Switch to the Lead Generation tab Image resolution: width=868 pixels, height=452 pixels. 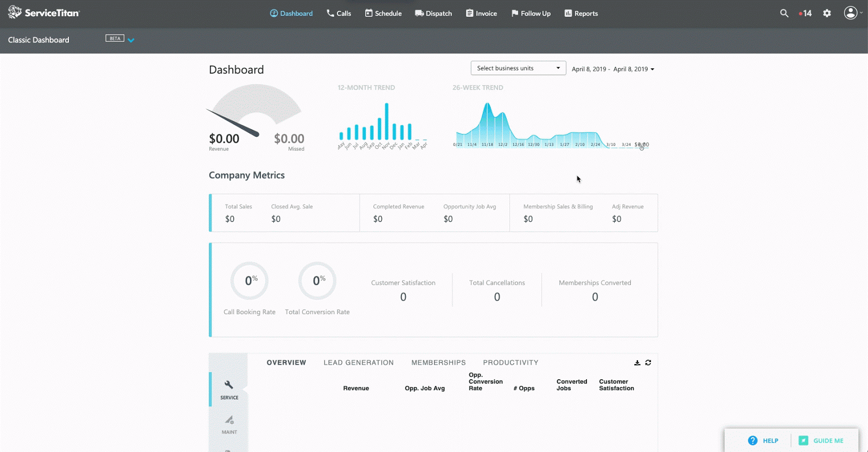point(359,362)
